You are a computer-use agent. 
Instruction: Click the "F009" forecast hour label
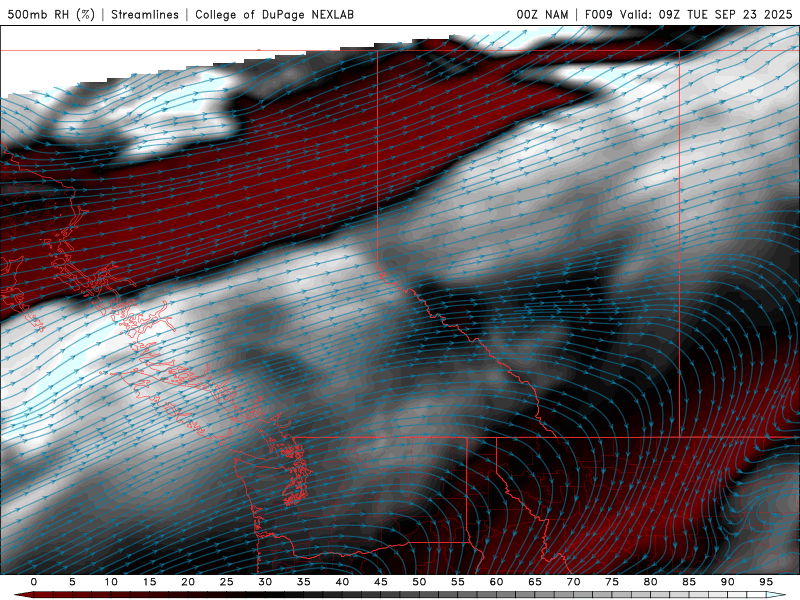598,14
